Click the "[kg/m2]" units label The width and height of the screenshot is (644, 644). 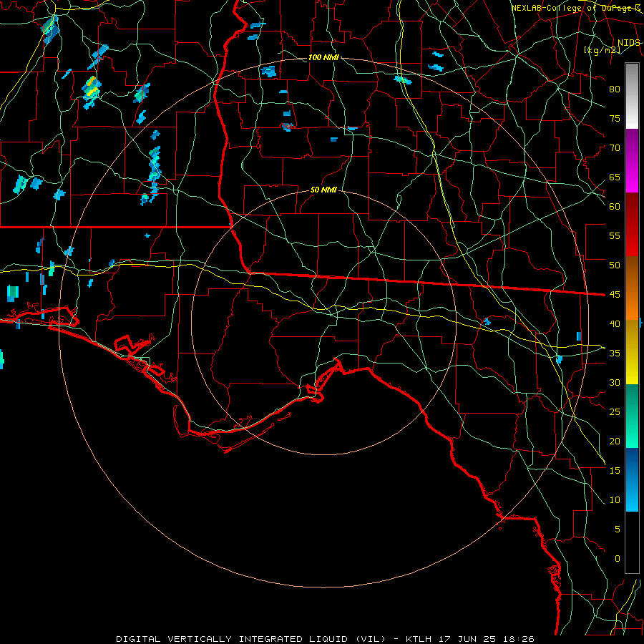602,50
